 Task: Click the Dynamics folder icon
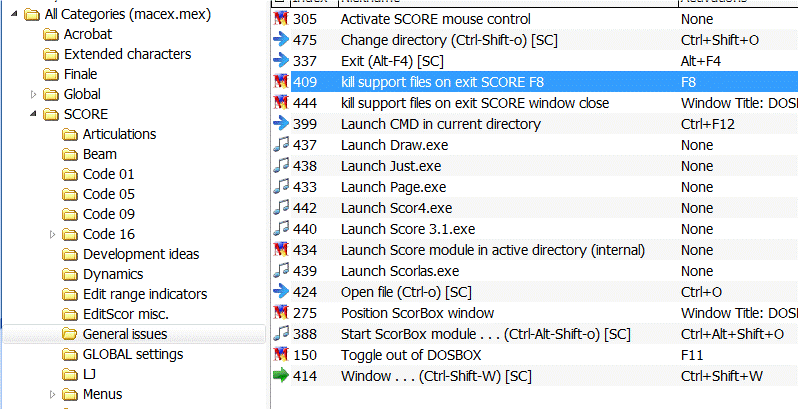70,275
